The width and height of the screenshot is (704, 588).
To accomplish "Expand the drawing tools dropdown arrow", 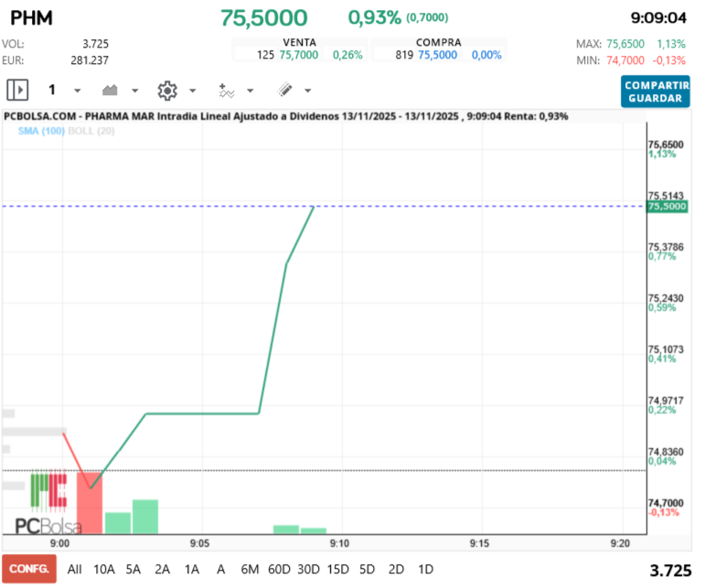I will click(x=307, y=91).
